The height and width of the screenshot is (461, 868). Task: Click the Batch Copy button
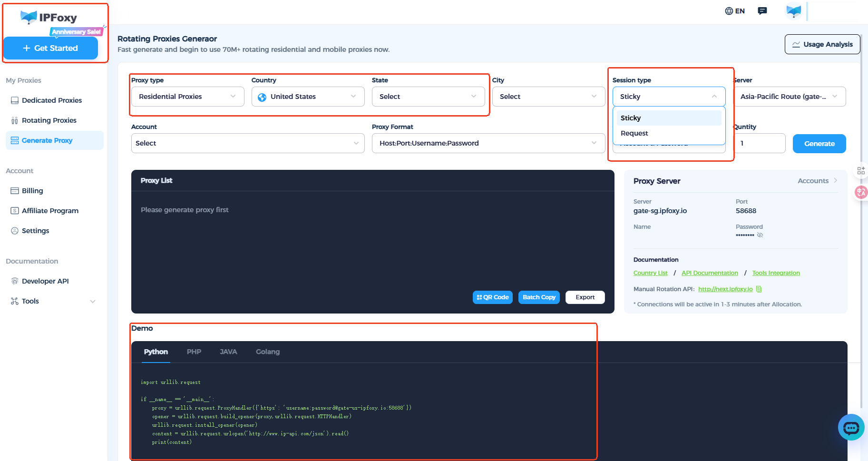[x=539, y=297]
